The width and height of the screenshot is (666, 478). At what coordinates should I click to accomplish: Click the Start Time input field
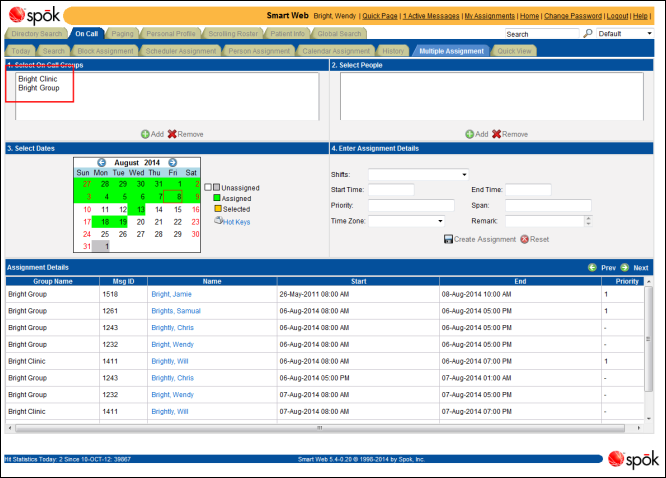point(391,190)
